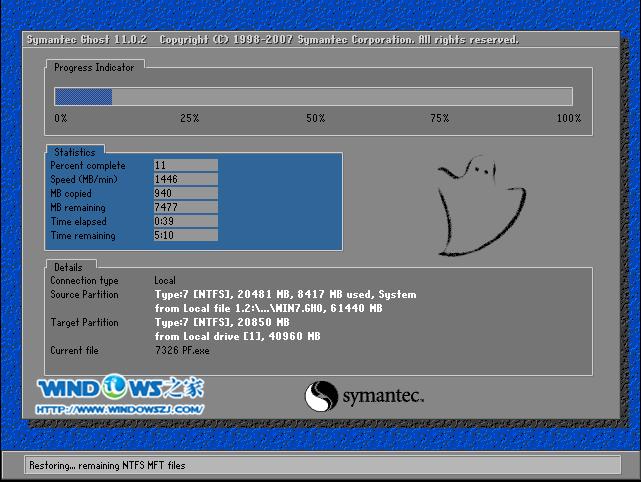Viewport: 641px width, 482px height.
Task: Click the Windows之家 logo
Action: (x=122, y=389)
